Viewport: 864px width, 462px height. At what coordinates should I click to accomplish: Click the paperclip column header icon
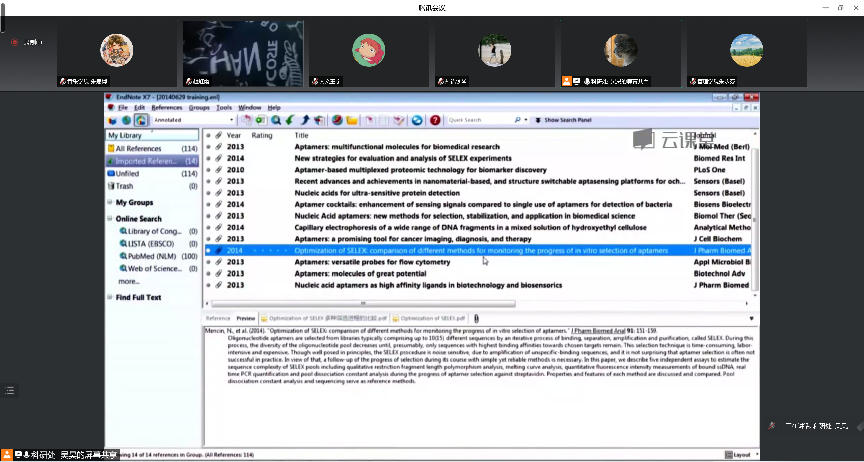coord(218,135)
